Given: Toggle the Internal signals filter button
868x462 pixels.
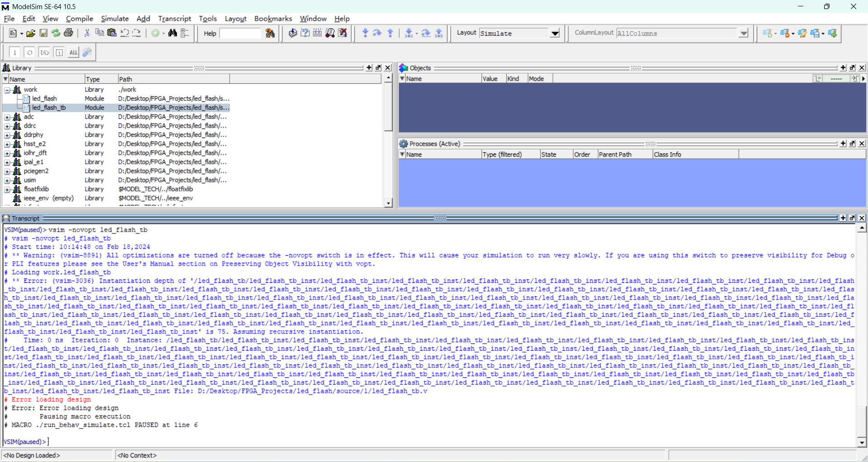Looking at the screenshot, I should 59,52.
